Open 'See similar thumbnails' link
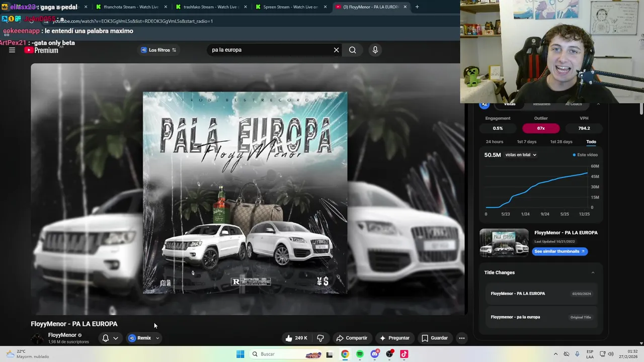 [x=559, y=251]
